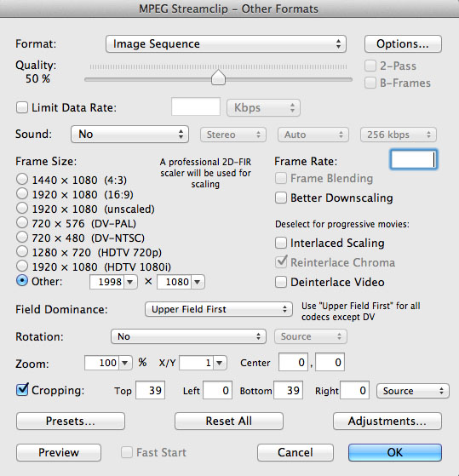Open the Kbps unit dropdown
The width and height of the screenshot is (459, 476).
coord(263,108)
